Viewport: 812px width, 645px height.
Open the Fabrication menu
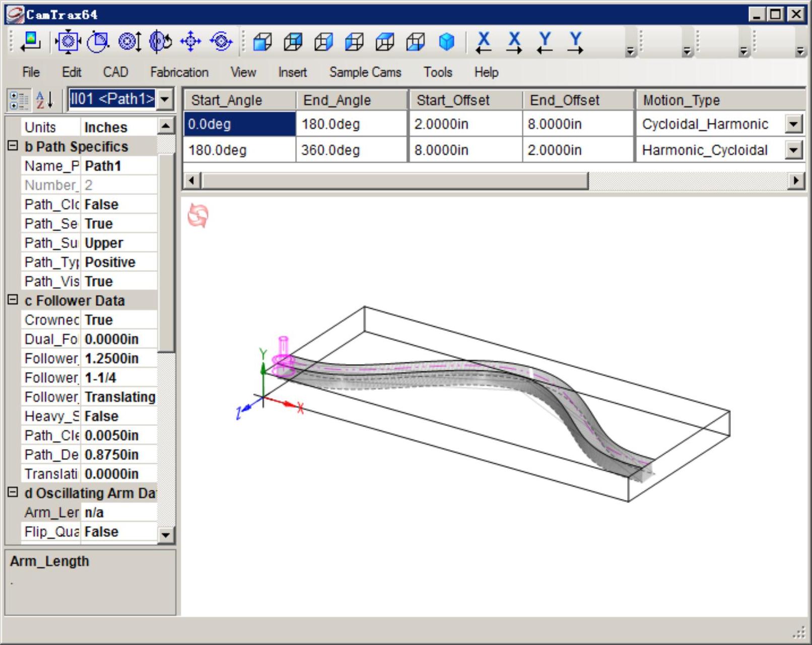[179, 73]
